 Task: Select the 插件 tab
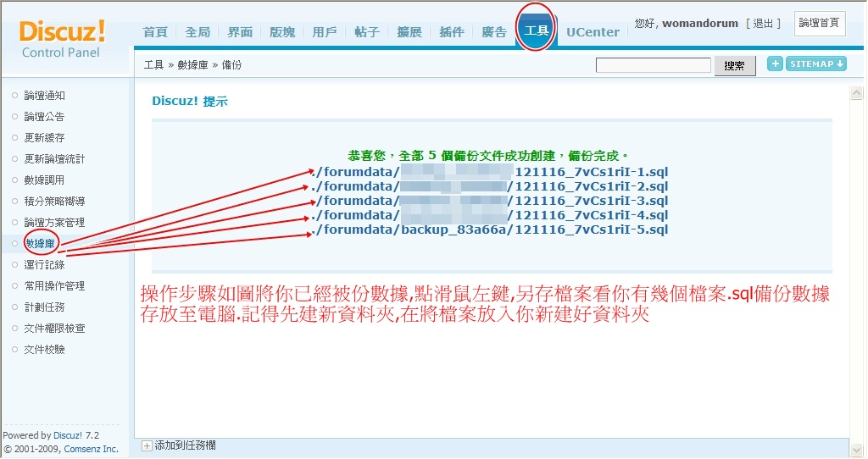click(x=452, y=32)
